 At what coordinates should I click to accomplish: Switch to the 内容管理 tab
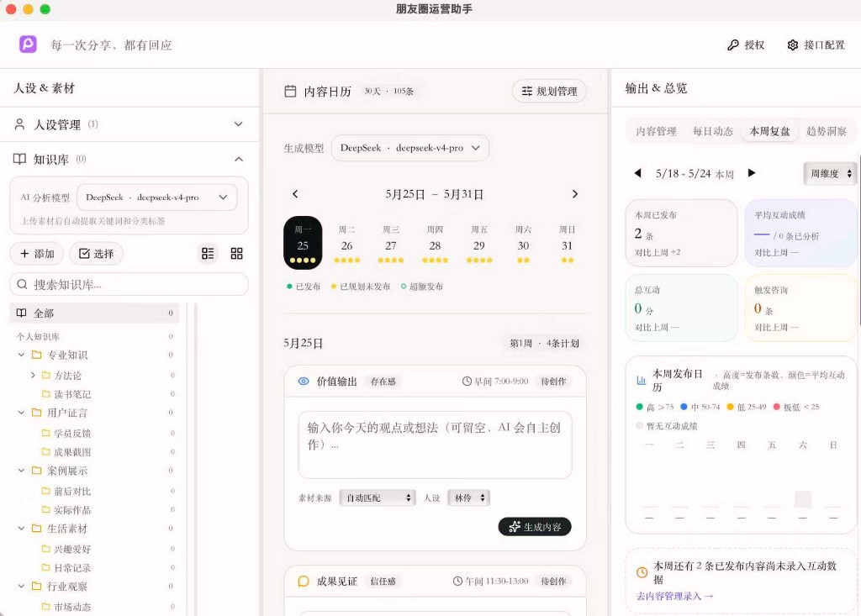656,131
